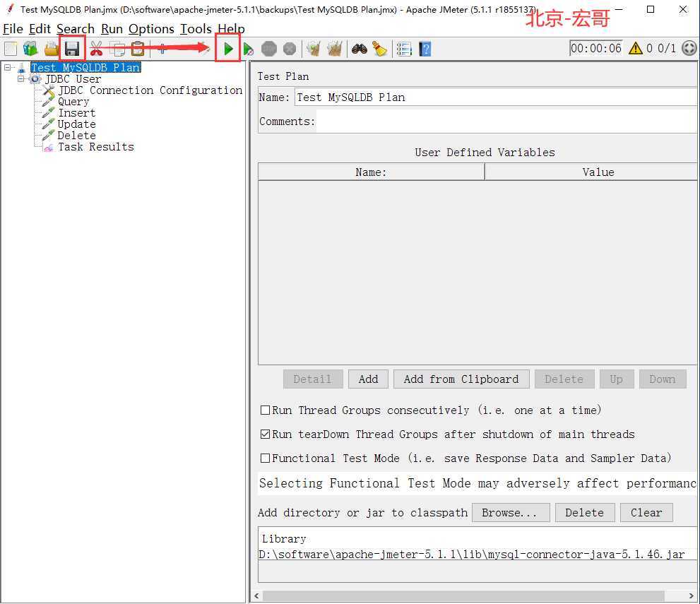The image size is (700, 604).
Task: Save the test plan with floppy icon
Action: (72, 49)
